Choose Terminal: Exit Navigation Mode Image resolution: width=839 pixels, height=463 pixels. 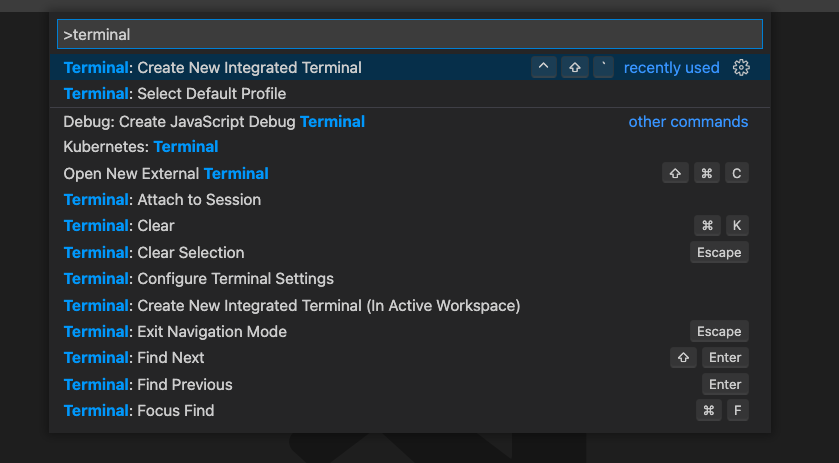pyautogui.click(x=410, y=332)
